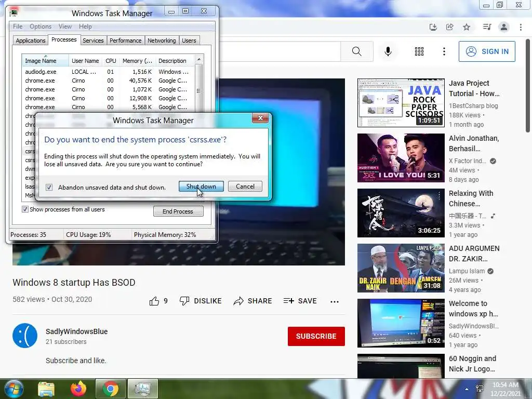Switch to the Users tab
Viewport: 532px width, 399px height.
point(189,41)
